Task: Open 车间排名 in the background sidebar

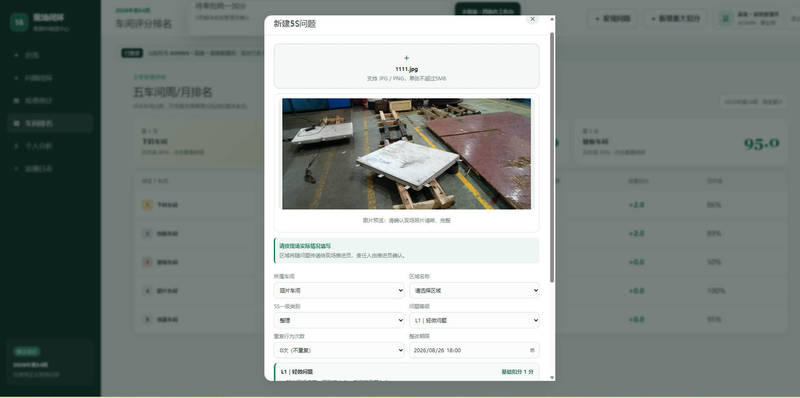Action: click(50, 123)
